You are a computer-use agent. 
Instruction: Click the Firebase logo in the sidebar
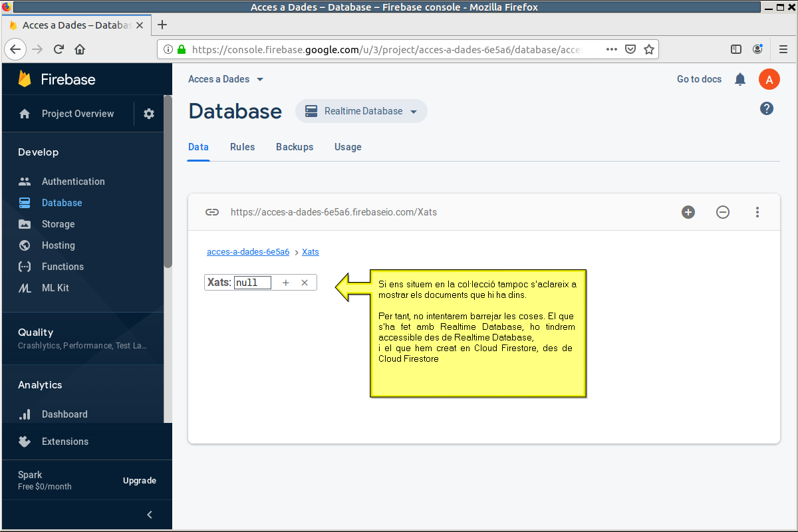click(57, 79)
